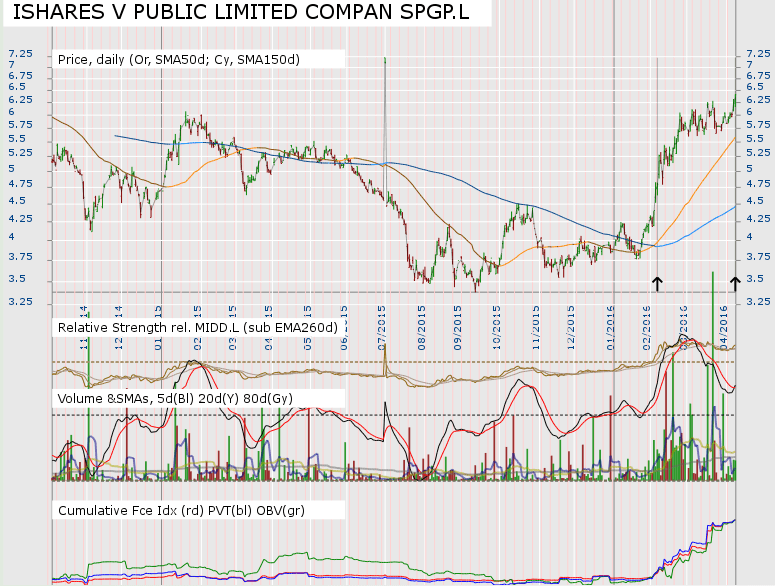The width and height of the screenshot is (775, 586).
Task: Click the 04/2016 date label
Action: [x=725, y=328]
